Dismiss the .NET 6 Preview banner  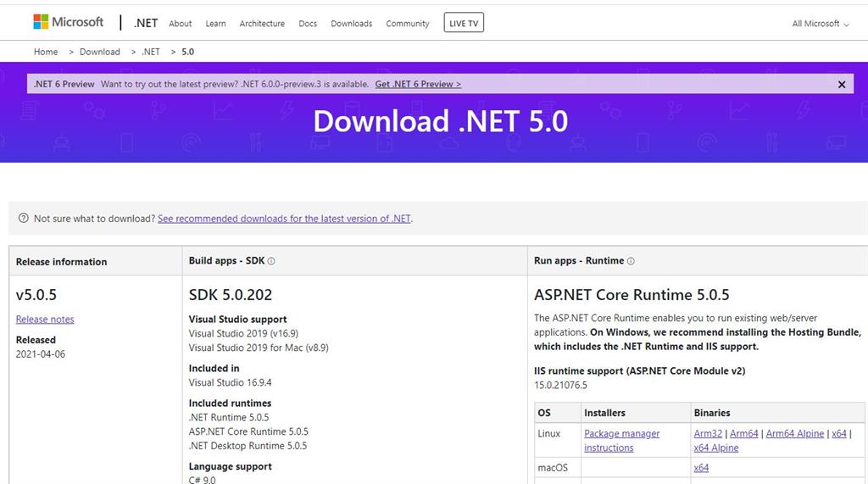pos(842,84)
